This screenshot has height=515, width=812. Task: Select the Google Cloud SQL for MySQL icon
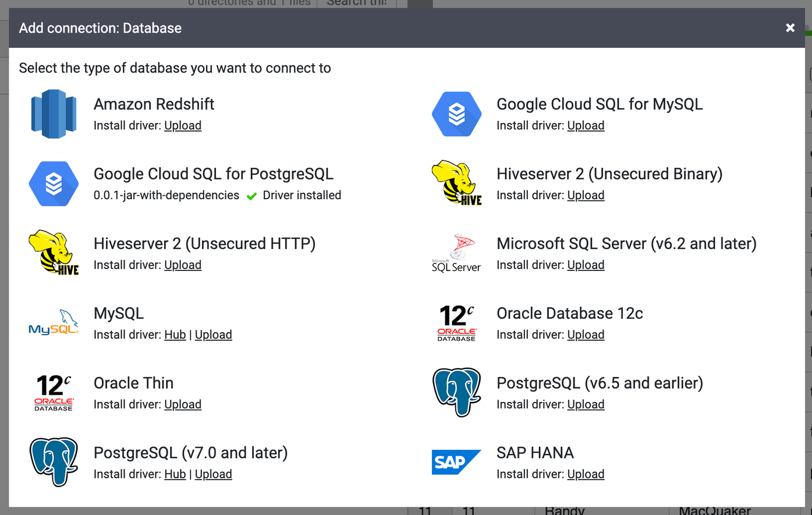(x=456, y=114)
